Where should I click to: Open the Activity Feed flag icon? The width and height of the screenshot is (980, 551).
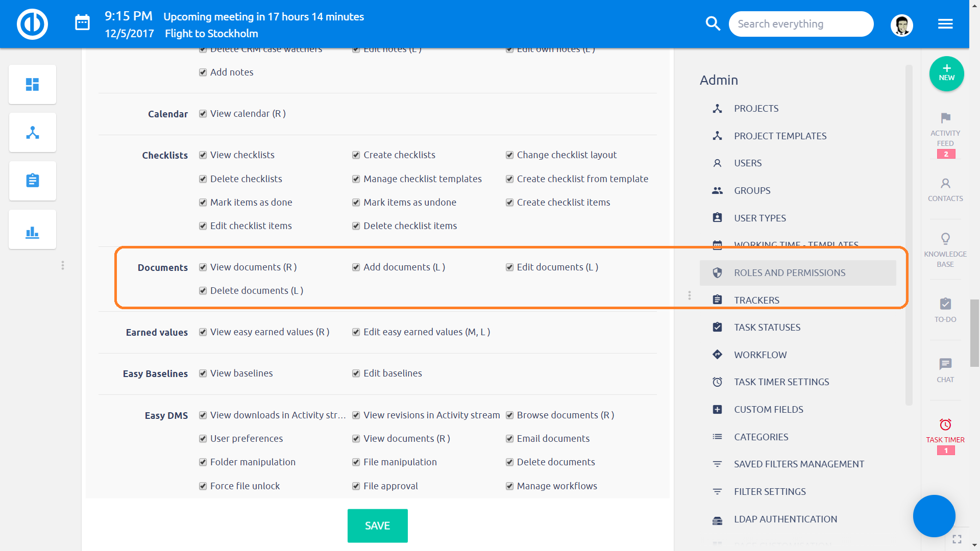coord(945,118)
